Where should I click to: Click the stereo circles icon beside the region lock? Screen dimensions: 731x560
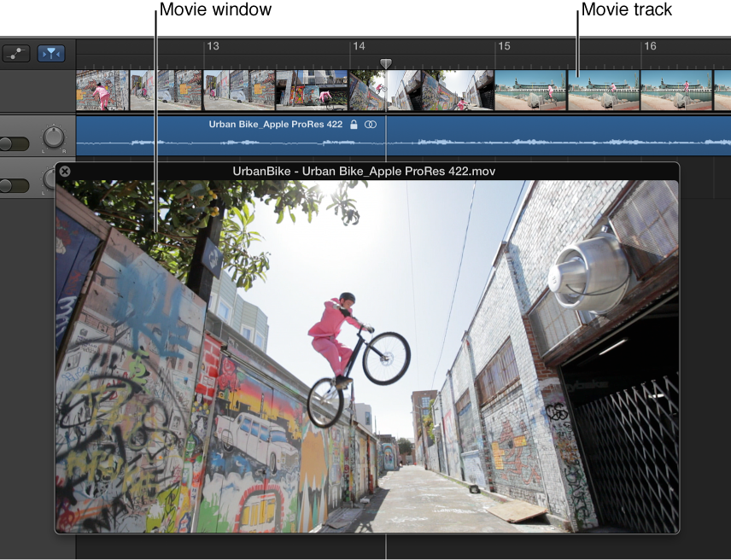[370, 125]
